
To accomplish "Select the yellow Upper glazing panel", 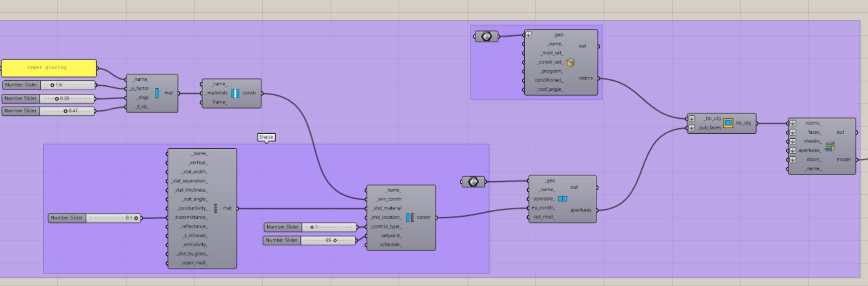I will (x=48, y=68).
